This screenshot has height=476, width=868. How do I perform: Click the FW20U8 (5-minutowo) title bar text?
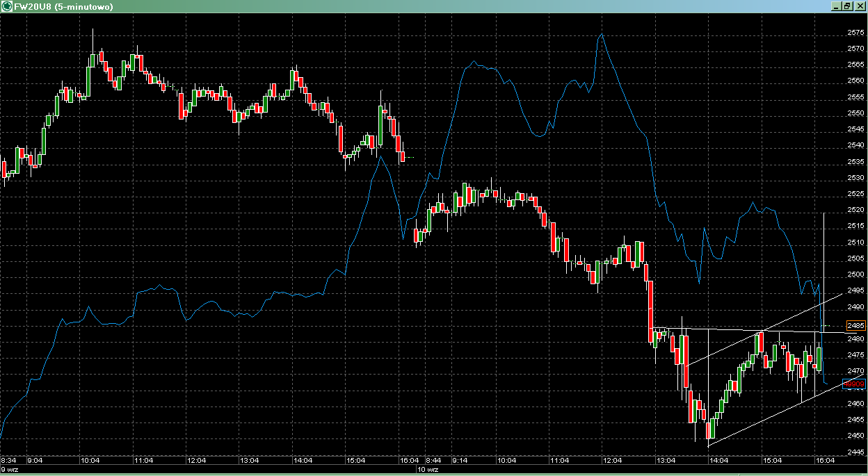coord(63,6)
